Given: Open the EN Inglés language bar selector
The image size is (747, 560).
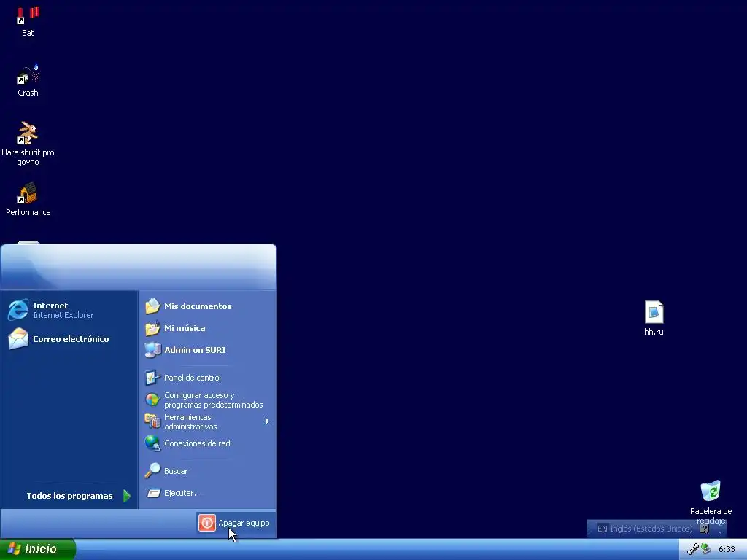Looking at the screenshot, I should [x=645, y=529].
